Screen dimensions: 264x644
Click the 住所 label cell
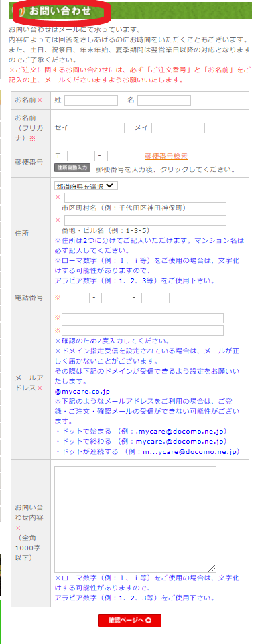coord(31,233)
